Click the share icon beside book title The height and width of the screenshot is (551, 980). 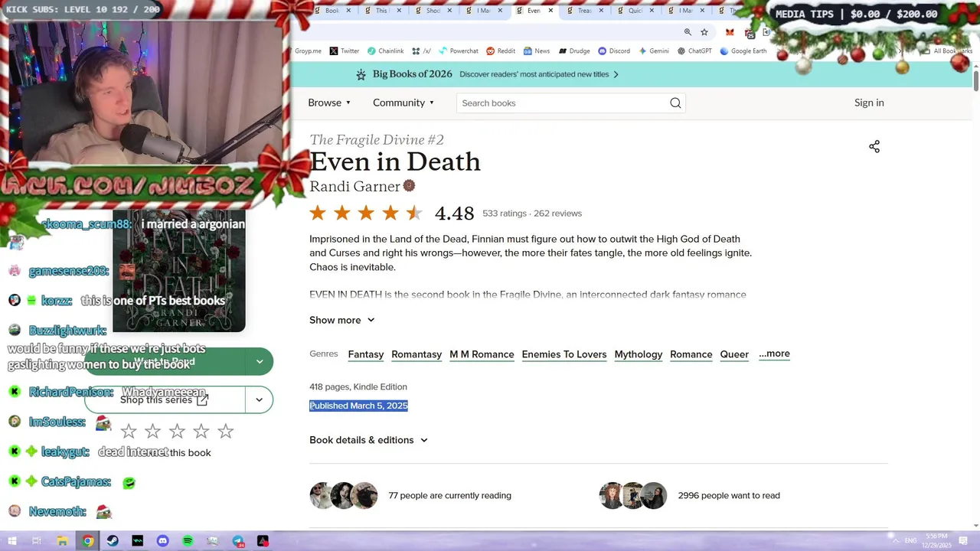tap(874, 146)
